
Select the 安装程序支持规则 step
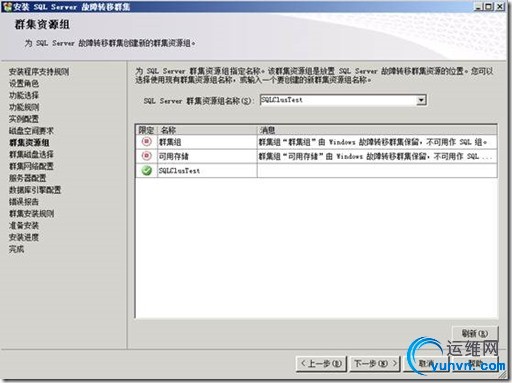[39, 71]
